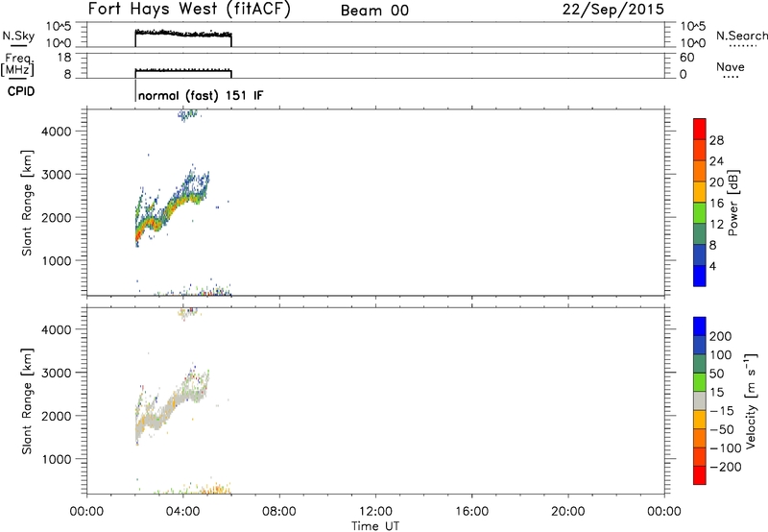The height and width of the screenshot is (532, 768).
Task: Click the '-200' tick on the Velocity colorbar
Action: 726,467
